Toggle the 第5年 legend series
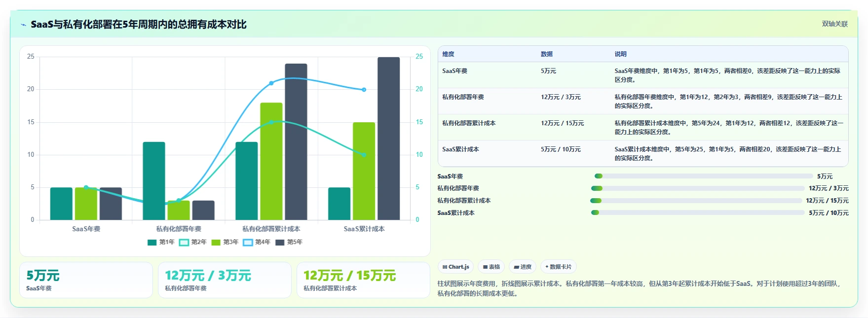The height and width of the screenshot is (318, 868). [x=289, y=242]
